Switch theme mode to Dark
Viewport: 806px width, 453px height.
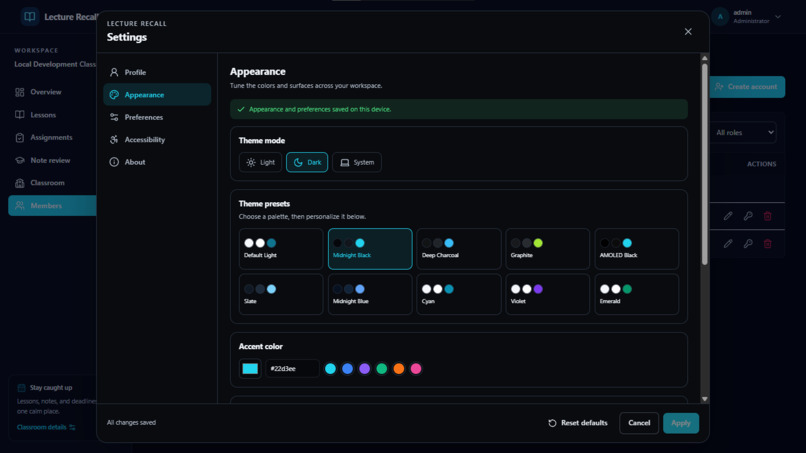(x=307, y=162)
